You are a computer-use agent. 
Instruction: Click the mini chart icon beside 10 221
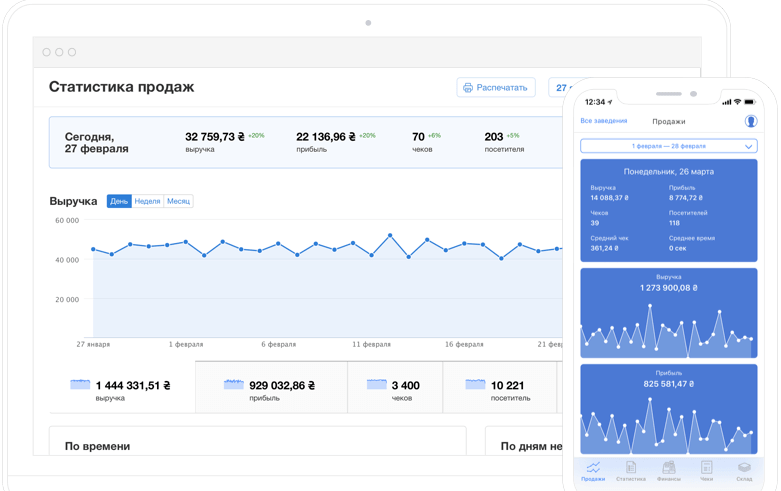475,384
